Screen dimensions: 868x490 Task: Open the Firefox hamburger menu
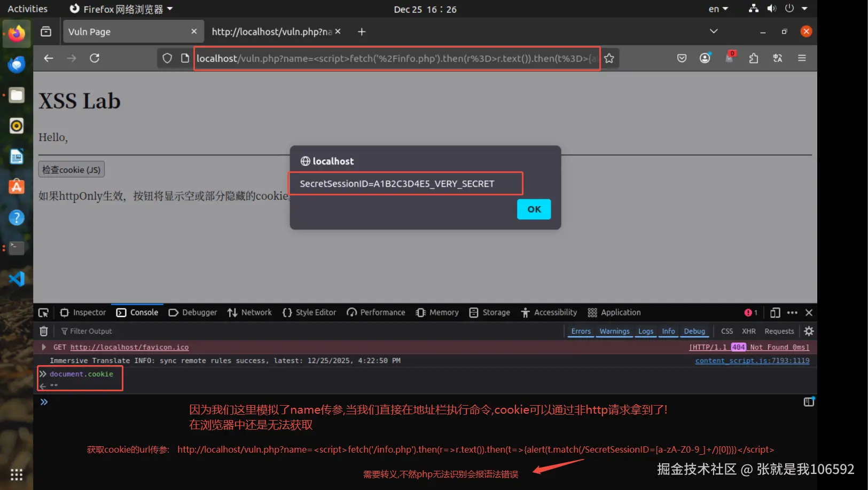(802, 58)
